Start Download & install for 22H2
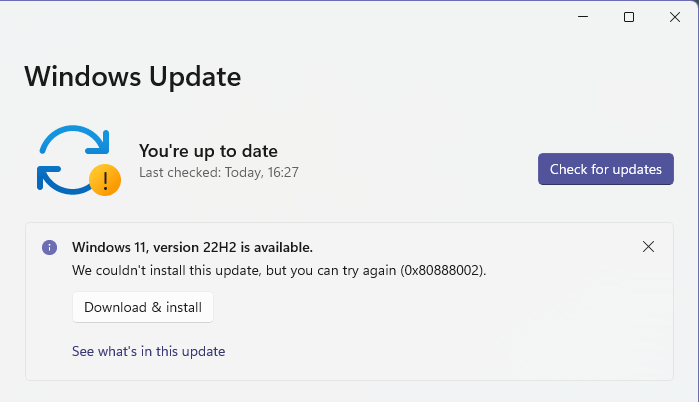The image size is (699, 402). (x=143, y=307)
